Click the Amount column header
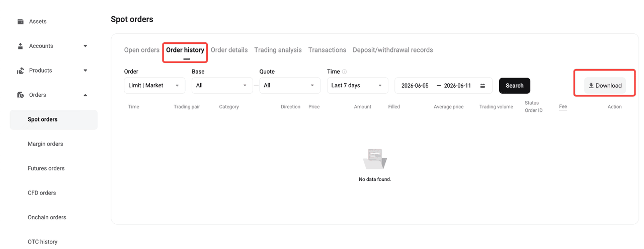Viewport: 644px width, 249px height. [362, 107]
